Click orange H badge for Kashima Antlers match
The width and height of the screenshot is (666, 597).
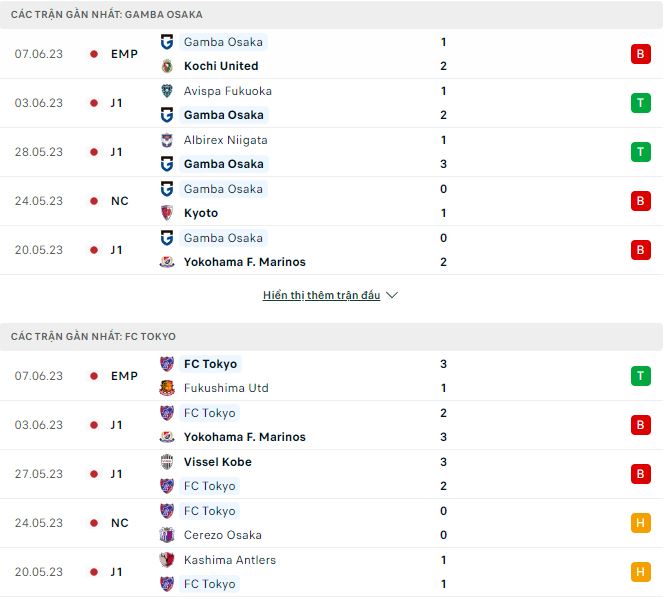point(640,572)
